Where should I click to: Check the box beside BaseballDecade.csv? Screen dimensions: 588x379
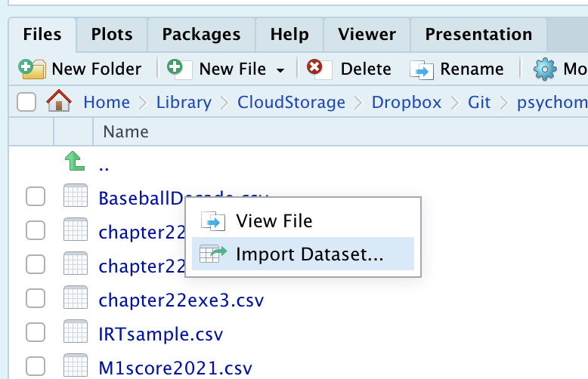(36, 198)
